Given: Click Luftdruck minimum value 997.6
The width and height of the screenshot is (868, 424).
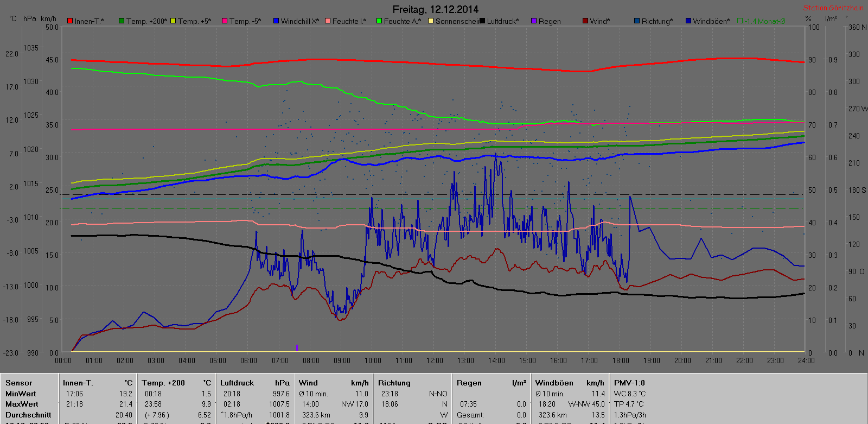Looking at the screenshot, I should [x=281, y=394].
